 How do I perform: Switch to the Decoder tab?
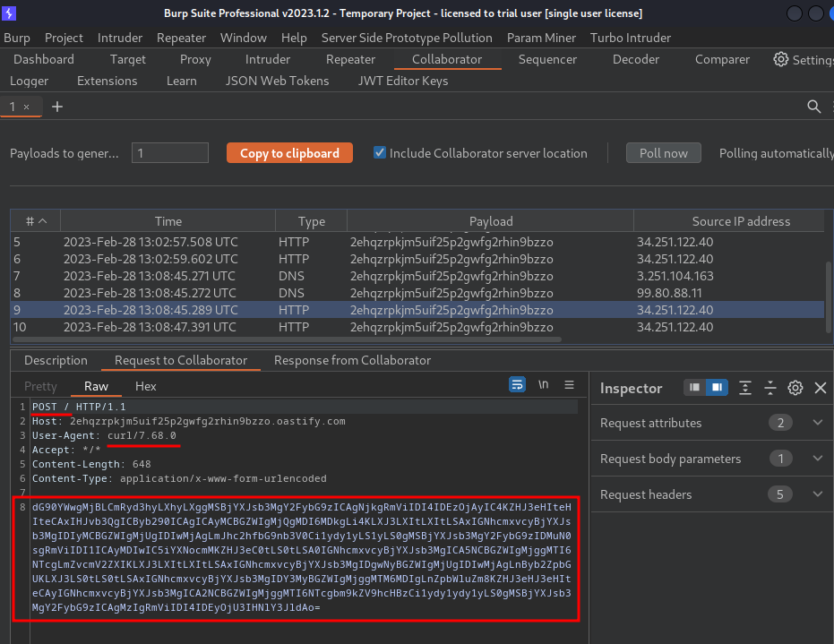(x=636, y=59)
